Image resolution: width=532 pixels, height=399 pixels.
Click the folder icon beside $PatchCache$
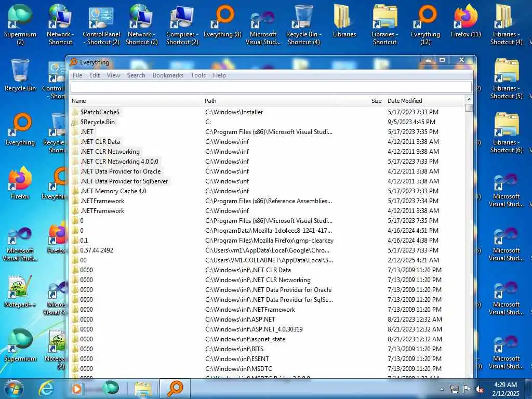[x=75, y=112]
